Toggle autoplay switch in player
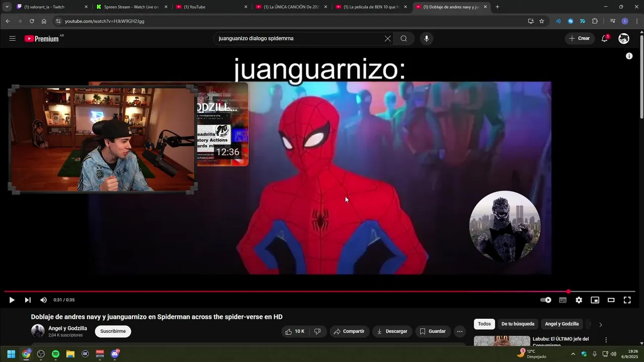This screenshot has height=362, width=644. point(546,300)
